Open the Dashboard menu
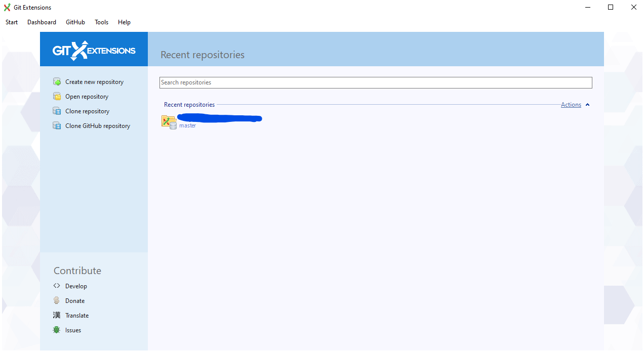Screen dimensions: 644x352 (x=42, y=22)
